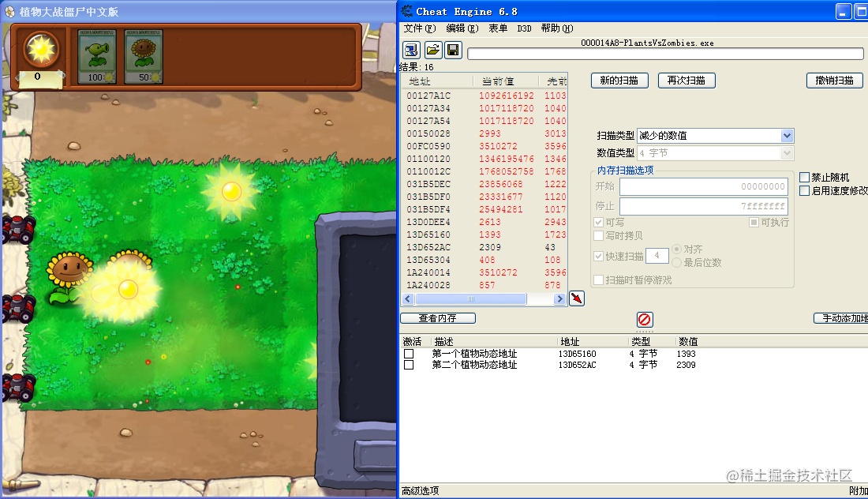Select result row with address 13D65160
Screen dimensions: 868x499
(485, 234)
